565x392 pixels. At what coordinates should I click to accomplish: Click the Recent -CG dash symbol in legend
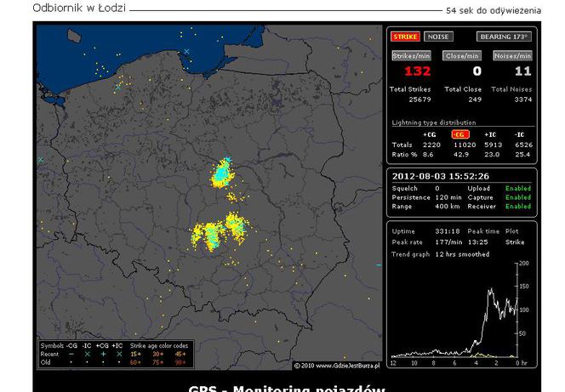[x=71, y=355]
